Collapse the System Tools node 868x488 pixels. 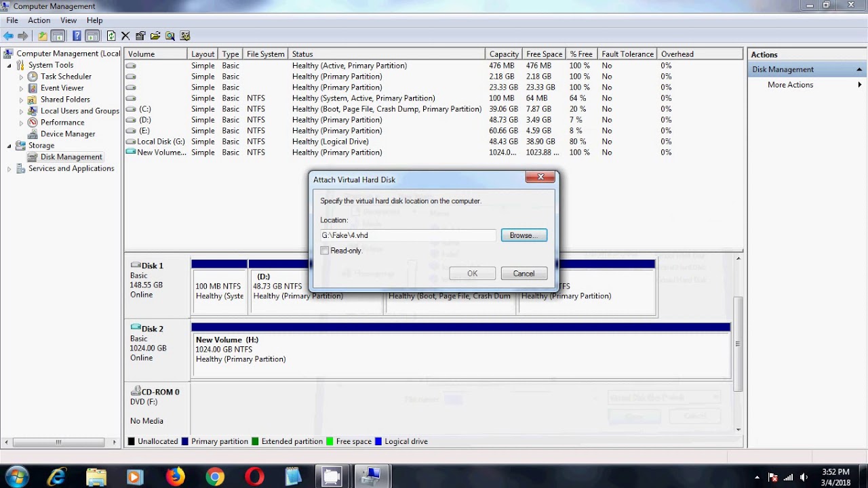(9, 65)
